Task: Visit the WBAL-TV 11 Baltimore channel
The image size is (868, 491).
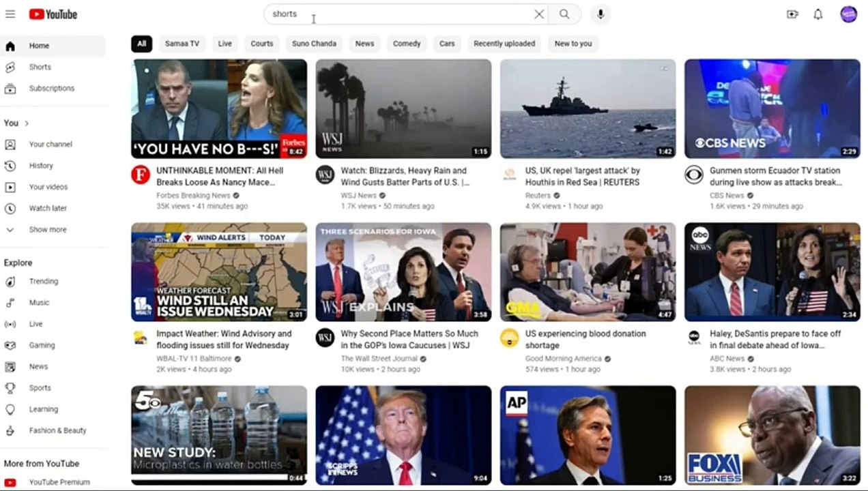Action: 194,359
